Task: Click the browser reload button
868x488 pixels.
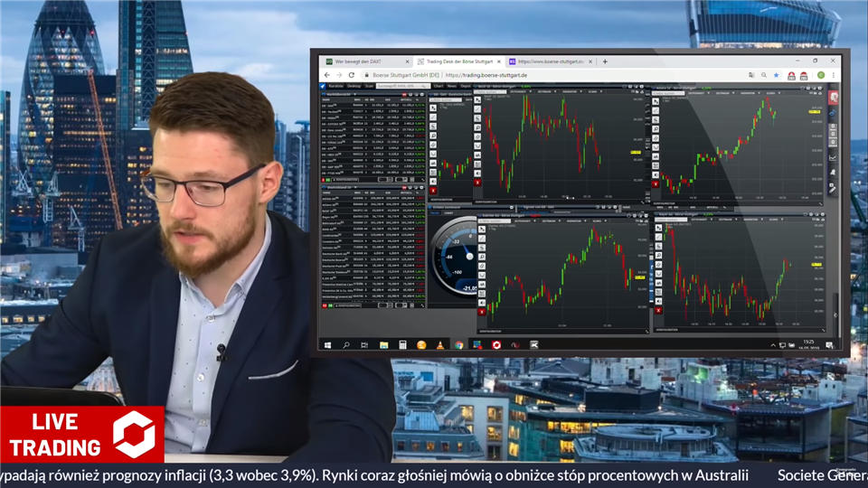Action: (x=351, y=76)
